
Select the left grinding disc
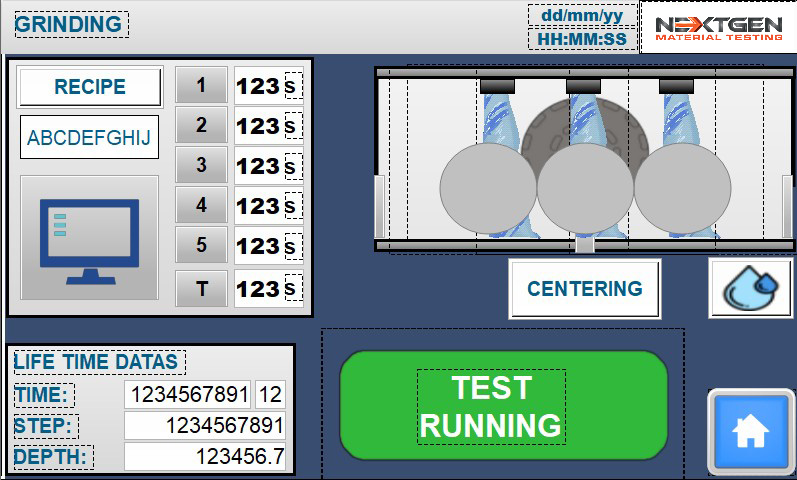[487, 189]
